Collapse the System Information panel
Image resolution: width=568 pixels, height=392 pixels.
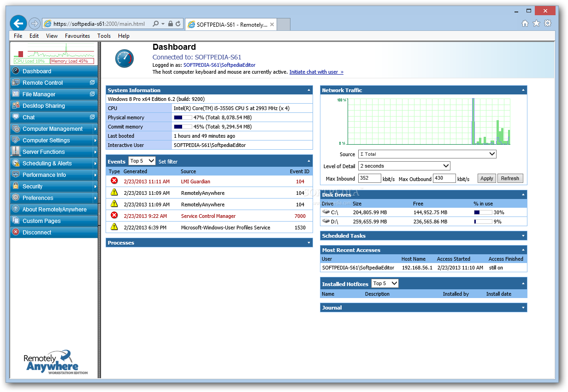click(309, 90)
